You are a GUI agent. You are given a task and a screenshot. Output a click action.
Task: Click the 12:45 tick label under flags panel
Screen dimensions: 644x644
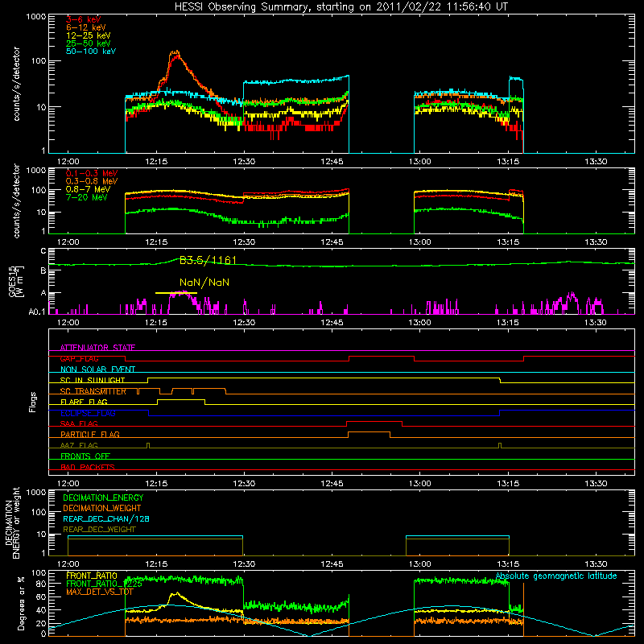[332, 484]
